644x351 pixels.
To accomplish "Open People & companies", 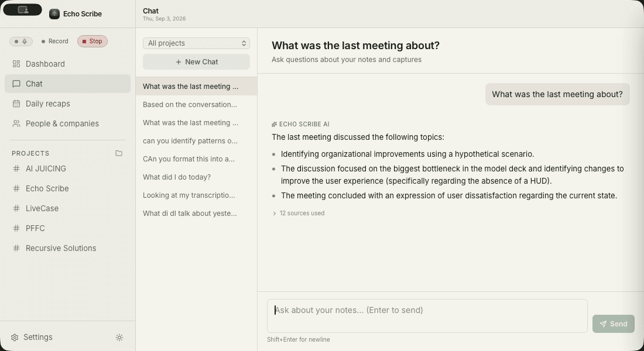I will (x=67, y=123).
